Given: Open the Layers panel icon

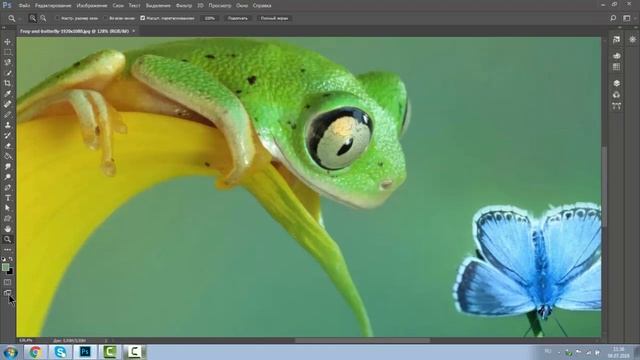Looking at the screenshot, I should (x=616, y=83).
